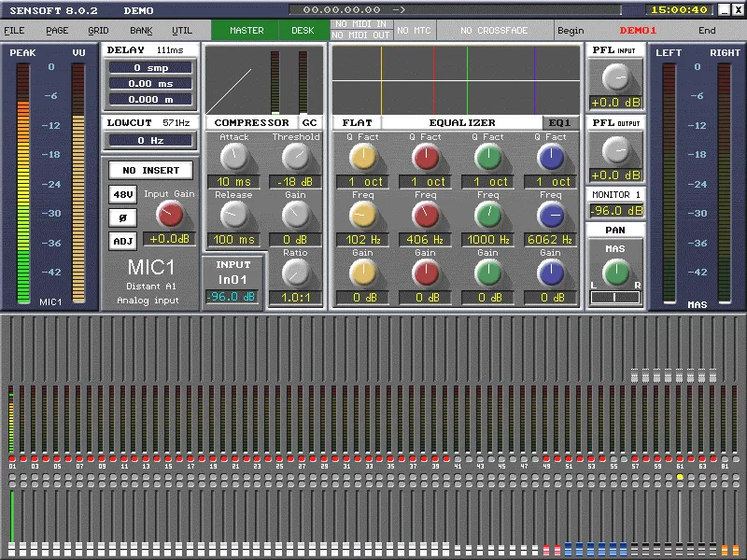
Task: Click the red Q Fact knob
Action: [x=426, y=157]
